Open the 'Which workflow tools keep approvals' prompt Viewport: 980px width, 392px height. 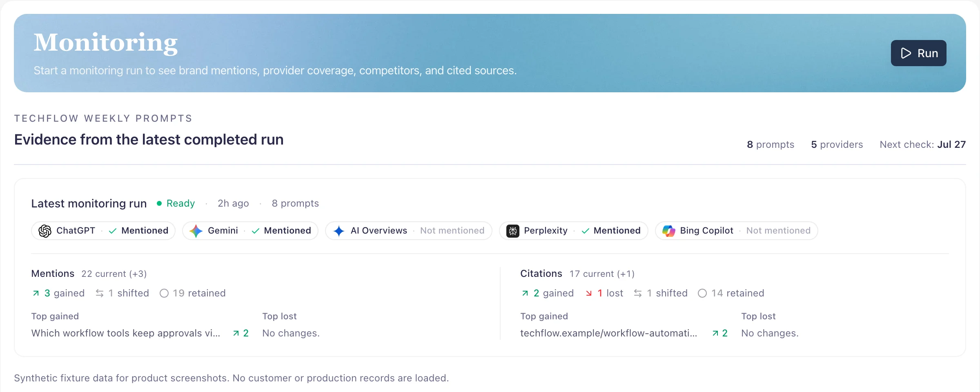(126, 333)
